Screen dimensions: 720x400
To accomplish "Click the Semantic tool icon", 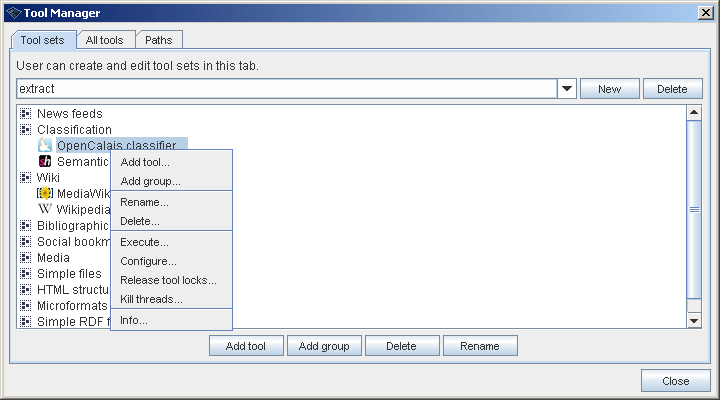I will click(x=45, y=162).
